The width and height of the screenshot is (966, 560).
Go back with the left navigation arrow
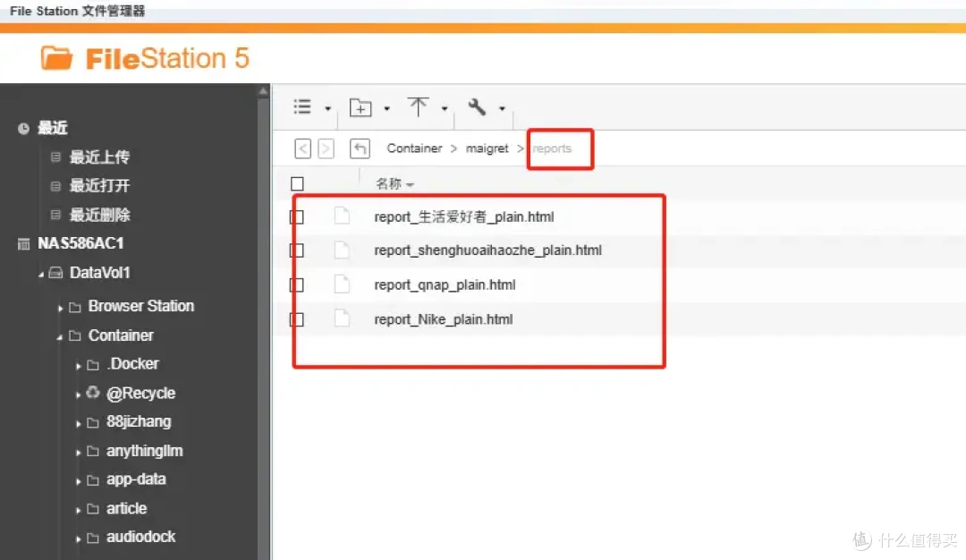[302, 148]
